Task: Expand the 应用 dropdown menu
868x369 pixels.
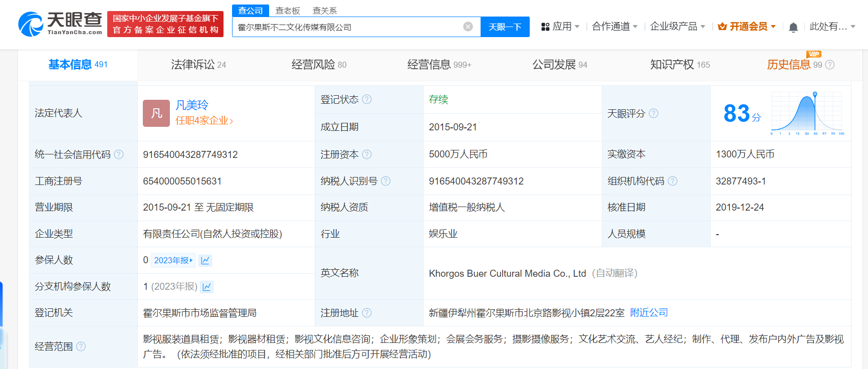Action: coord(560,27)
